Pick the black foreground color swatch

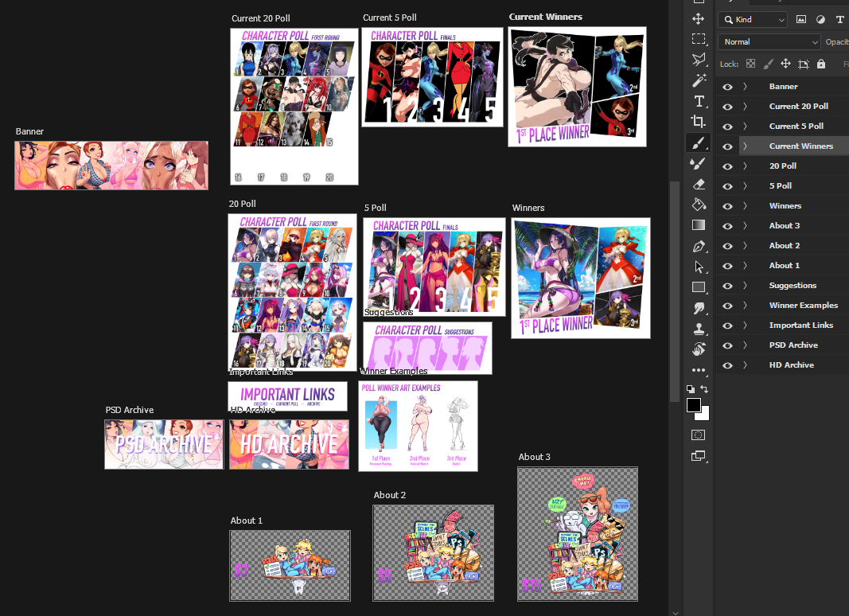(693, 405)
